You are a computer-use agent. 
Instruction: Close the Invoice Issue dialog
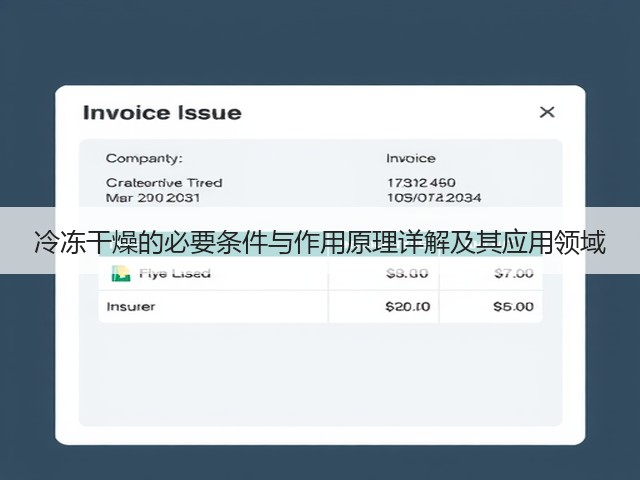(x=547, y=112)
